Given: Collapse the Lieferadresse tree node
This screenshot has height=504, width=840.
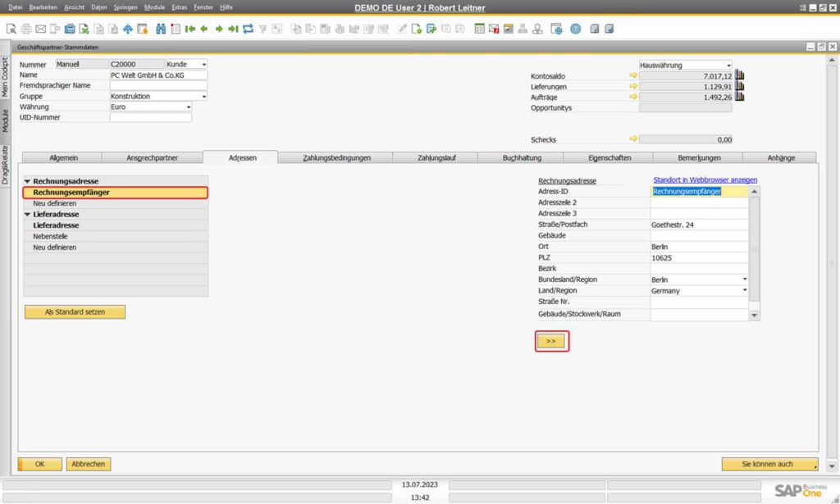Looking at the screenshot, I should point(27,215).
